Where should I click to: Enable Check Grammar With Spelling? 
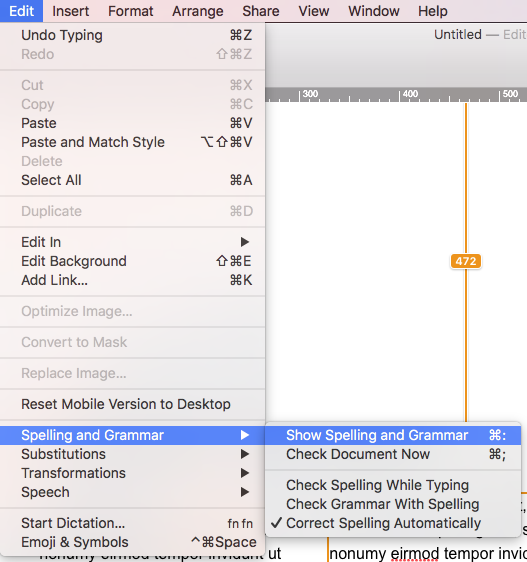pos(393,504)
